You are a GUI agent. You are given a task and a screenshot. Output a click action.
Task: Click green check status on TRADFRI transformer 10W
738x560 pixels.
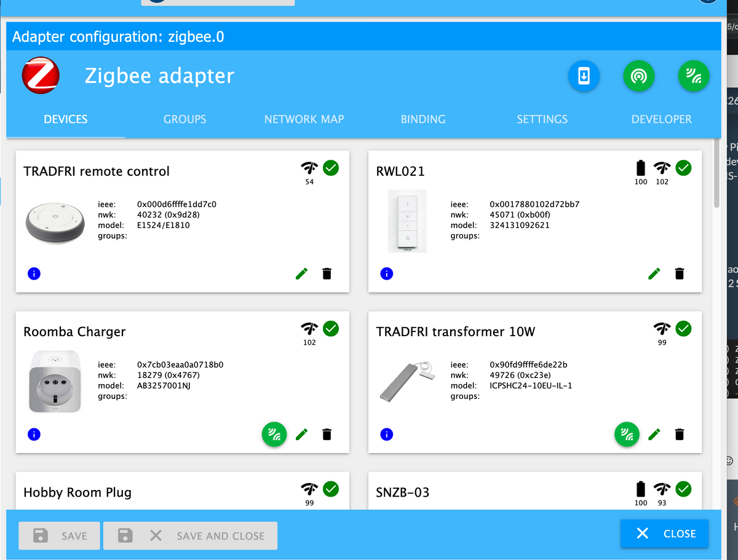(683, 328)
